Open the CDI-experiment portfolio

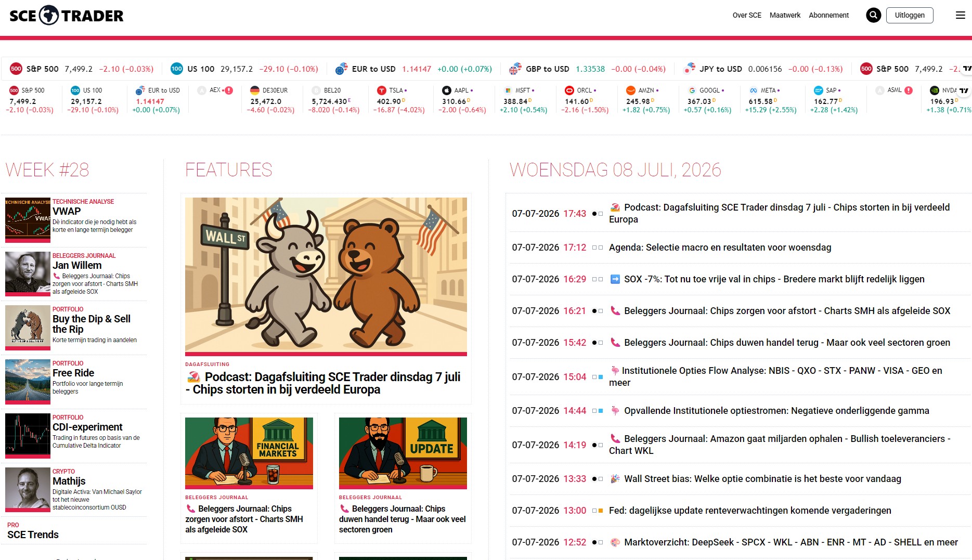87,427
